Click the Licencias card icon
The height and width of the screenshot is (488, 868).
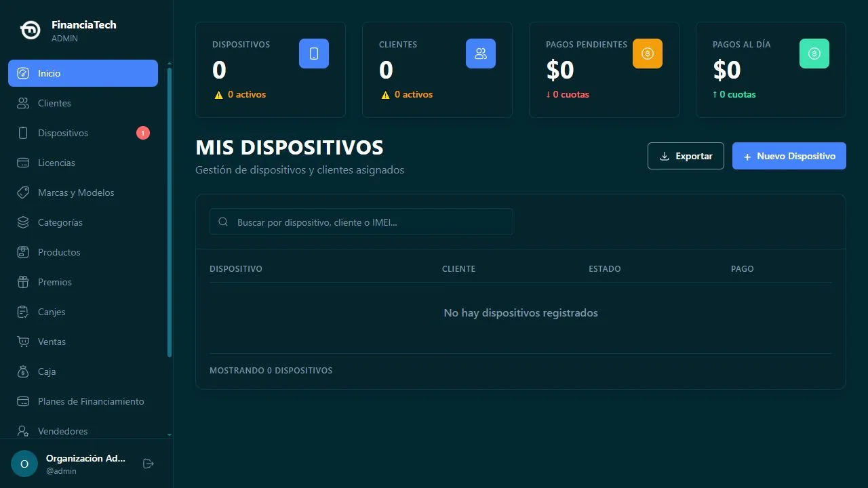(x=23, y=163)
